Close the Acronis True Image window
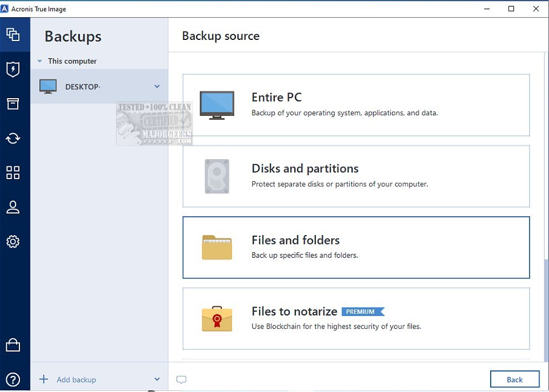The width and height of the screenshot is (549, 392). pos(536,9)
